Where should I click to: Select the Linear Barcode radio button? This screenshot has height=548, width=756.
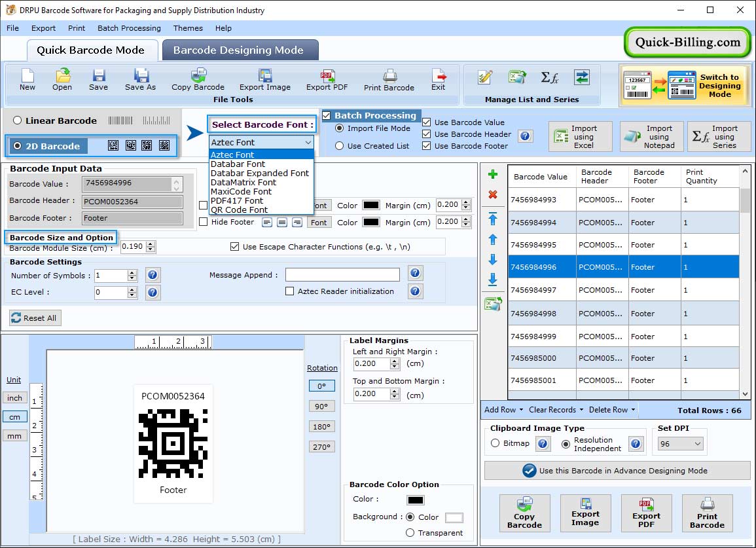18,120
